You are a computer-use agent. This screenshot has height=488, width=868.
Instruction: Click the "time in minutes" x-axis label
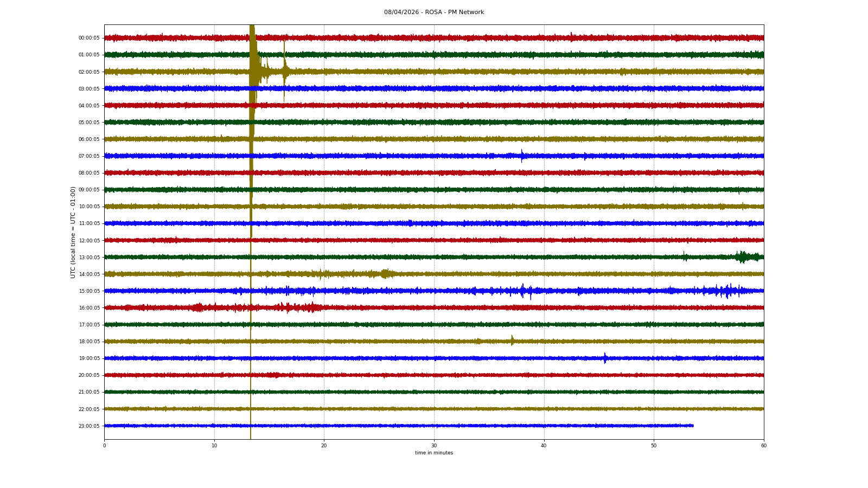pos(433,453)
